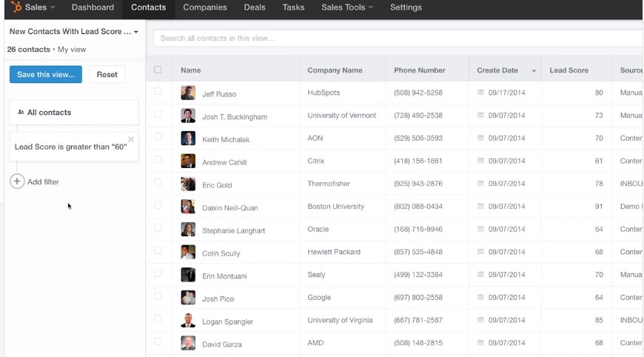Click the plus icon for Add filter

[x=17, y=181]
